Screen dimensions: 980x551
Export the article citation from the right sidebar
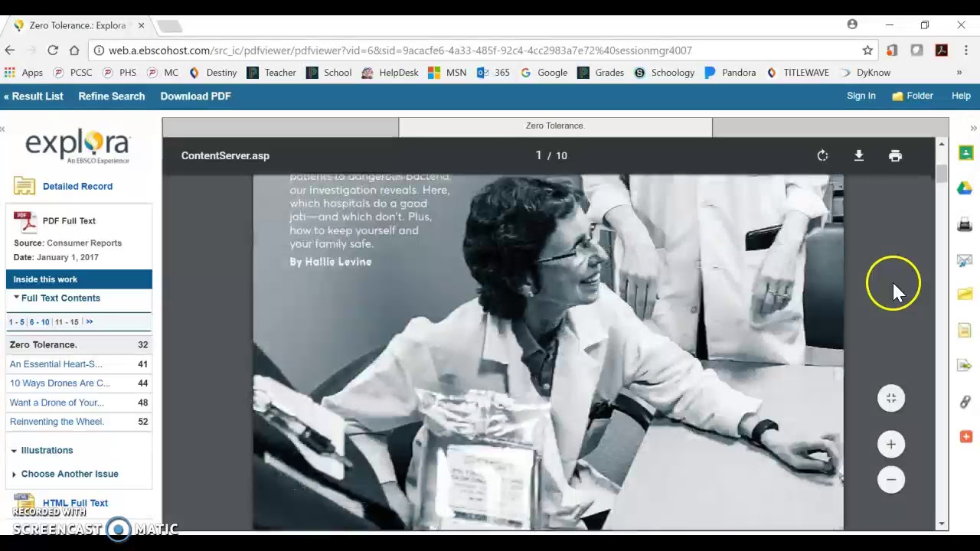click(x=965, y=366)
